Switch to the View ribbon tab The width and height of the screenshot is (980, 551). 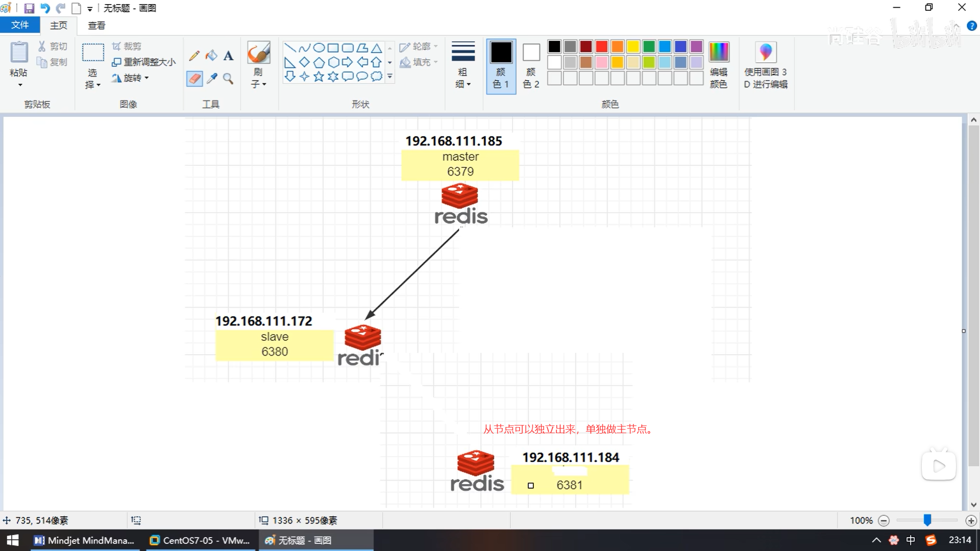pyautogui.click(x=96, y=25)
